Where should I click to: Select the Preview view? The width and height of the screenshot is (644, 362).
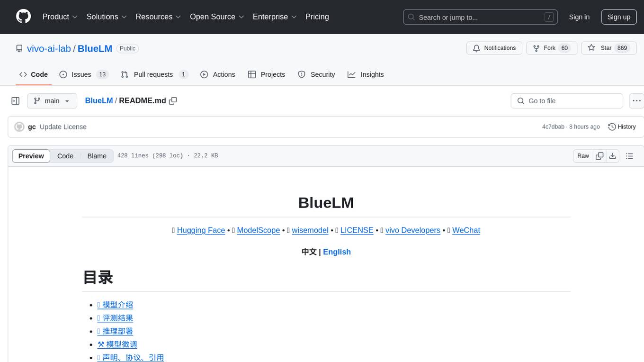pyautogui.click(x=31, y=156)
